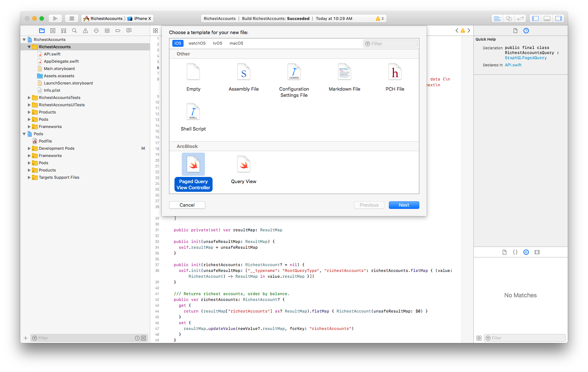Collapse the RichestAccounts project root
Image resolution: width=588 pixels, height=372 pixels.
24,40
